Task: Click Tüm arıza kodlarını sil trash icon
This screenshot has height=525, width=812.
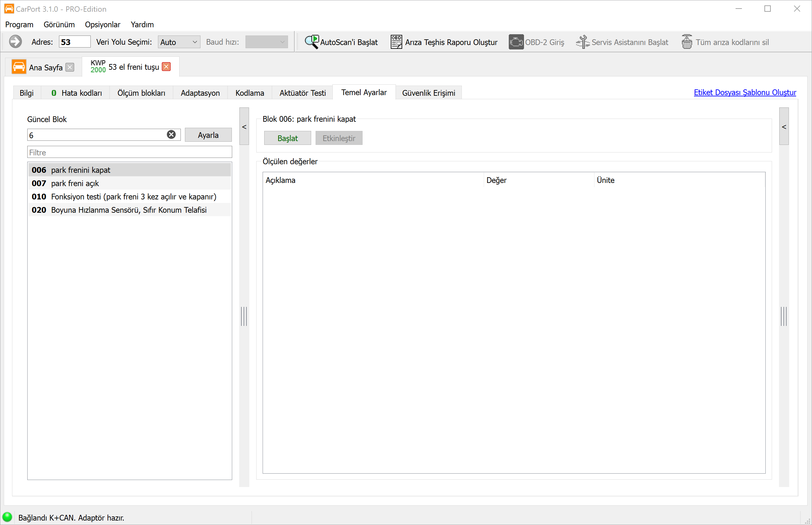Action: [x=687, y=42]
